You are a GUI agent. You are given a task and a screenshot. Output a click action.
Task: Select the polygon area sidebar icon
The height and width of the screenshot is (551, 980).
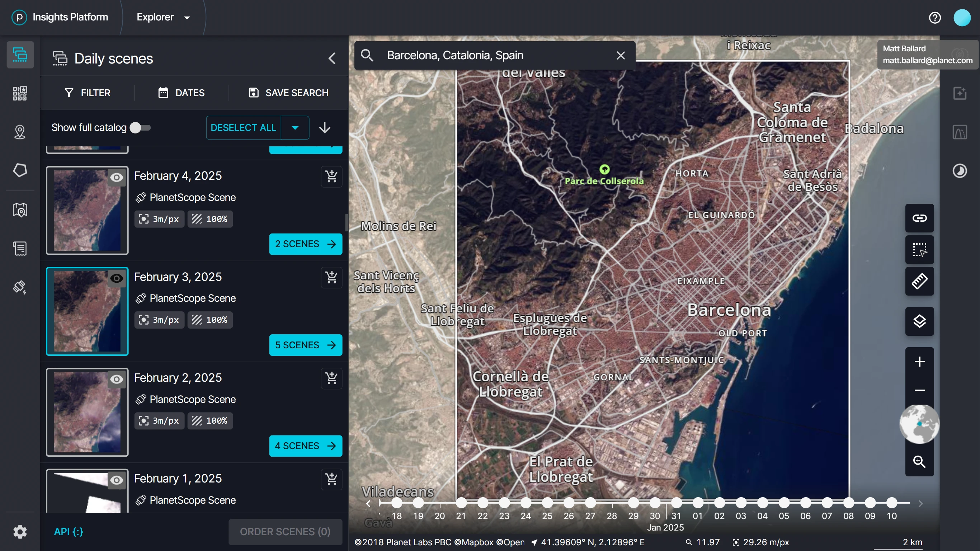[20, 170]
